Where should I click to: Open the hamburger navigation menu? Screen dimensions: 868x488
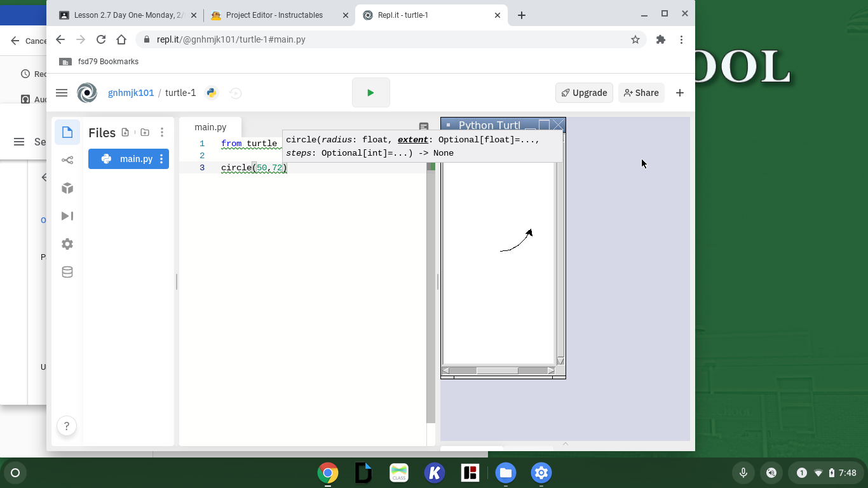62,92
